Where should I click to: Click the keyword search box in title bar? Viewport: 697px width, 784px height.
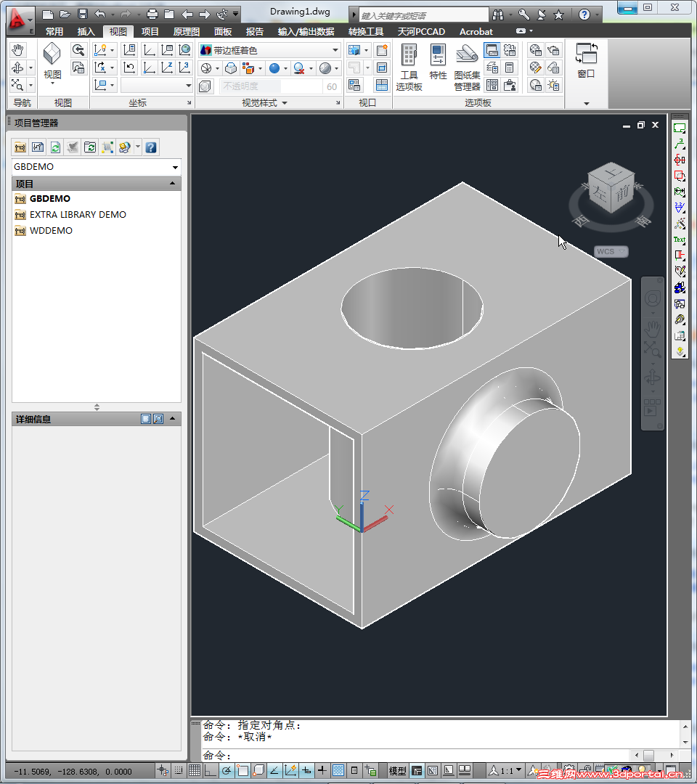point(423,15)
